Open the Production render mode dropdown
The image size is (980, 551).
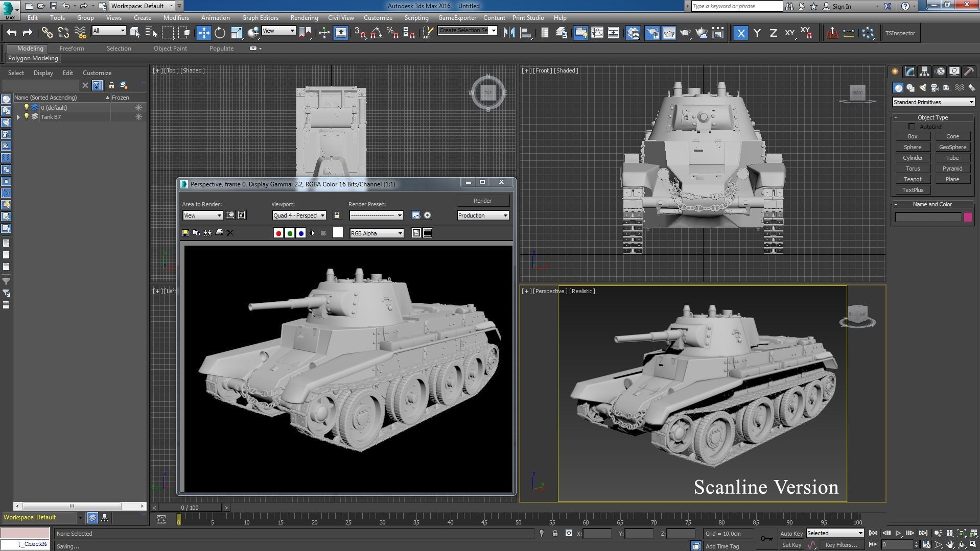[483, 215]
